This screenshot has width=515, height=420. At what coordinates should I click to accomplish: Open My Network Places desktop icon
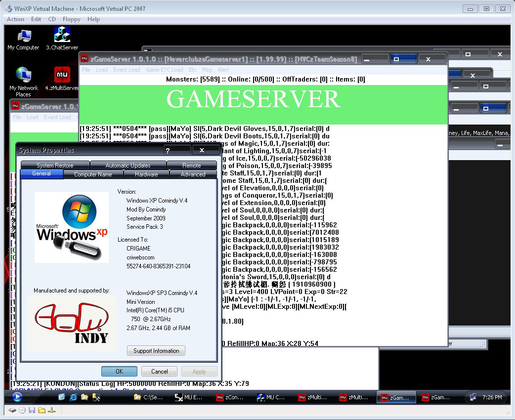23,82
